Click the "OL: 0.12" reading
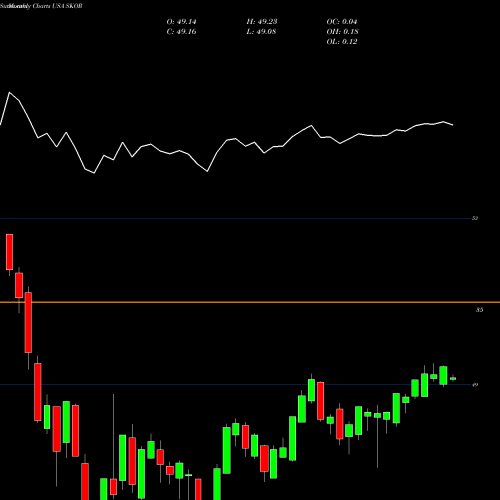This screenshot has height=500, width=500. (342, 42)
